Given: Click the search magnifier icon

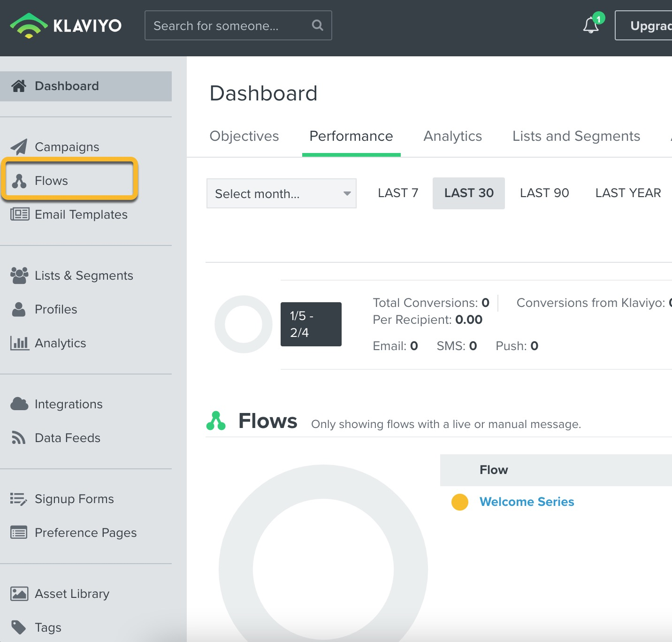Looking at the screenshot, I should tap(318, 25).
